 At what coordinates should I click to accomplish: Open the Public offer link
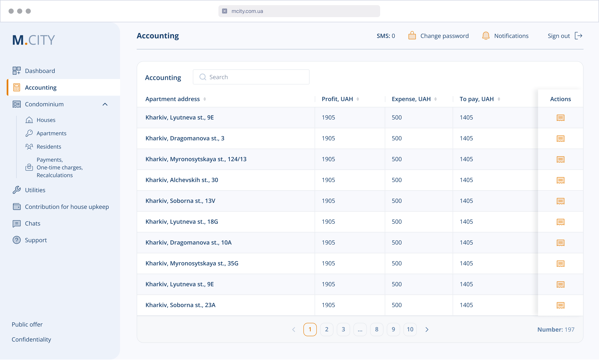pyautogui.click(x=27, y=324)
